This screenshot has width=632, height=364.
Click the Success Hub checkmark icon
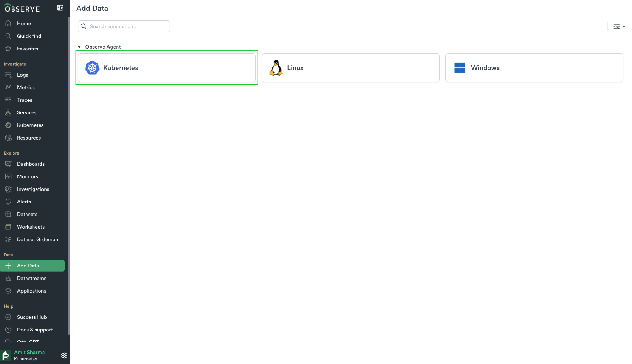8,317
